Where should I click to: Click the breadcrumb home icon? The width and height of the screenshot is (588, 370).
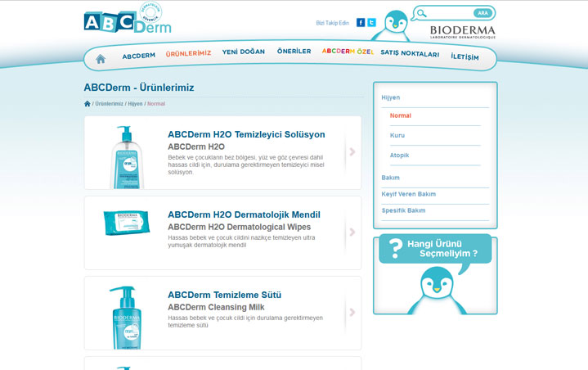(87, 104)
